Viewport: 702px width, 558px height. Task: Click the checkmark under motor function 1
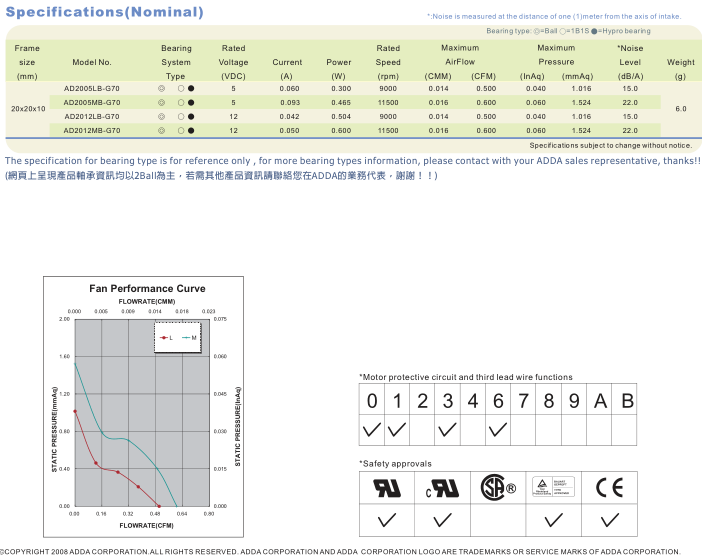coord(397,430)
